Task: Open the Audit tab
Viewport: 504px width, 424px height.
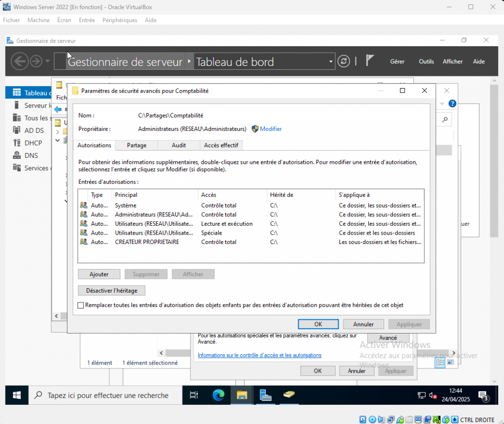Action: click(x=179, y=145)
